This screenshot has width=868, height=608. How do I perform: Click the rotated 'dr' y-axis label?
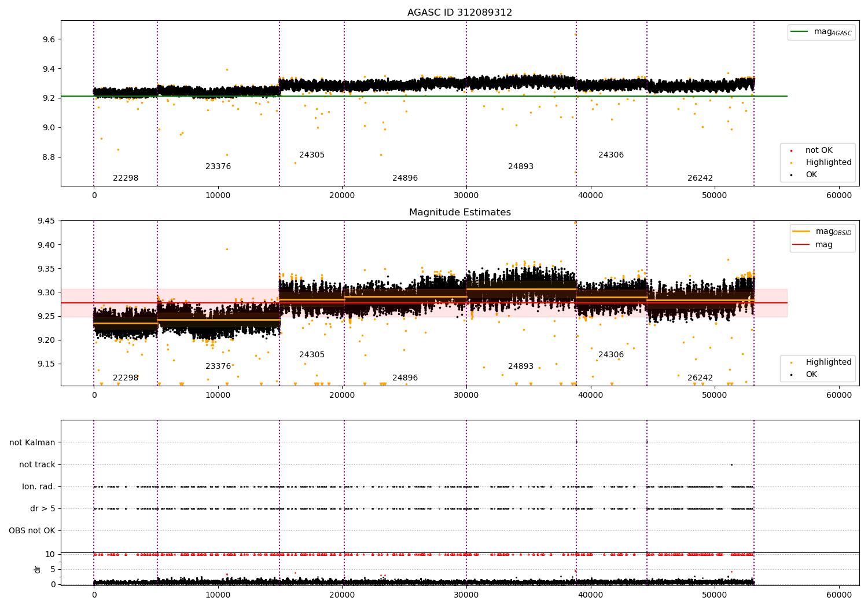pos(38,569)
